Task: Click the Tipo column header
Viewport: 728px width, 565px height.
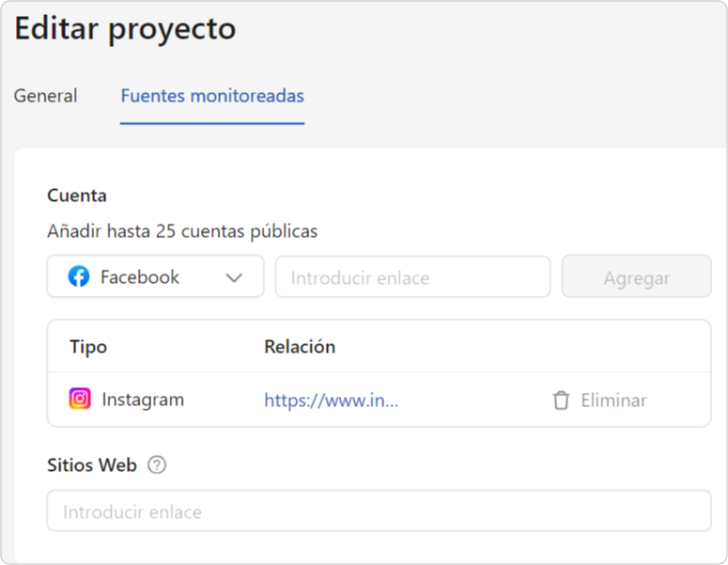Action: pos(88,347)
